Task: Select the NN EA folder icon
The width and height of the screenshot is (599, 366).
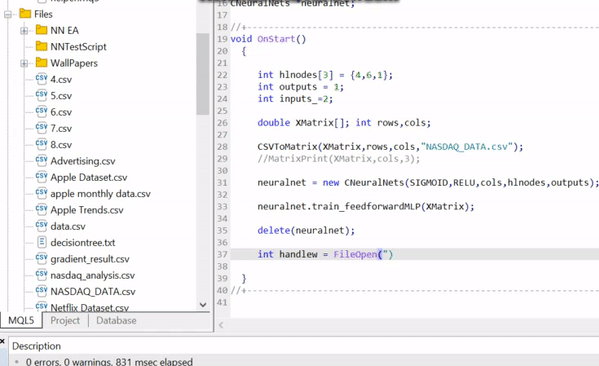Action: pyautogui.click(x=41, y=29)
